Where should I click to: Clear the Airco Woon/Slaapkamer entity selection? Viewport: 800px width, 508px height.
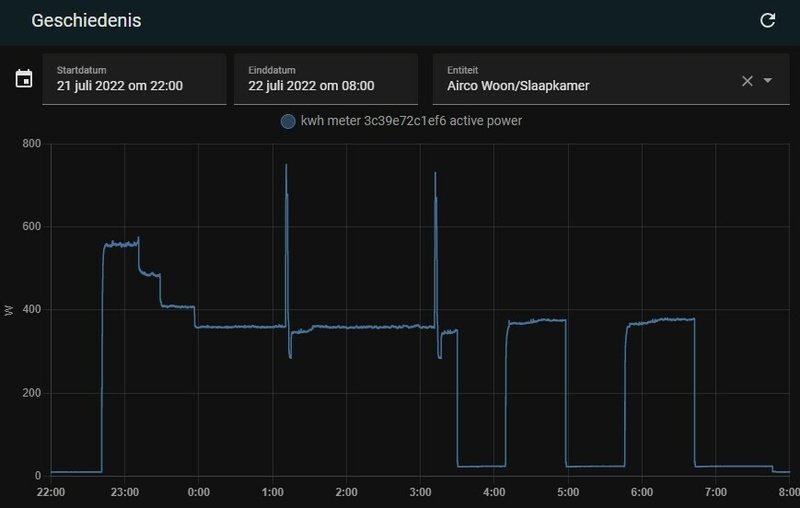click(747, 81)
